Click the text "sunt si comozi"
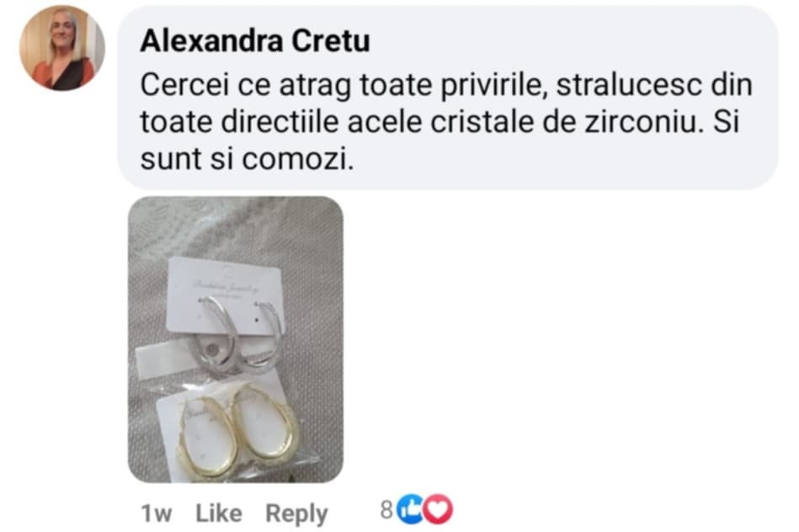This screenshot has width=799, height=532. 247,159
